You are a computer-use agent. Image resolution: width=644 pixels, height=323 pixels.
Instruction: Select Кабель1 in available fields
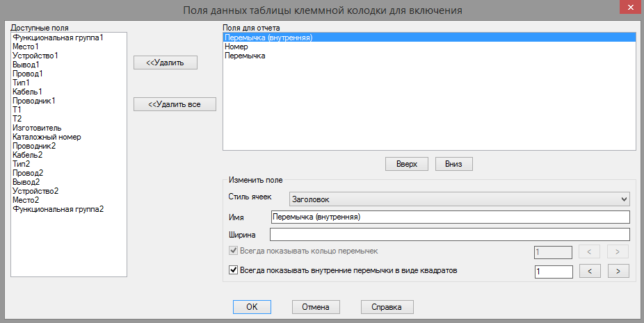(69, 92)
